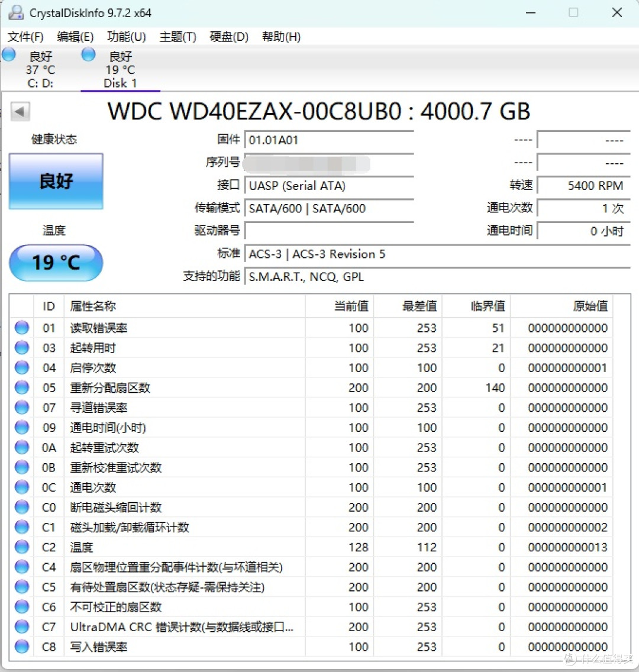
Task: Click the power-on count value 1 次
Action: pyautogui.click(x=584, y=209)
